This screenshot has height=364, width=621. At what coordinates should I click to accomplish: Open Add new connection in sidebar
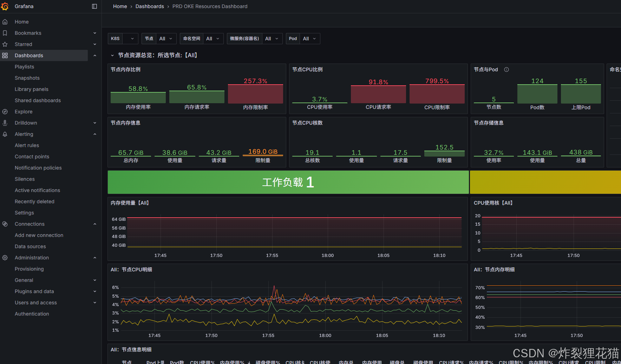[39, 235]
